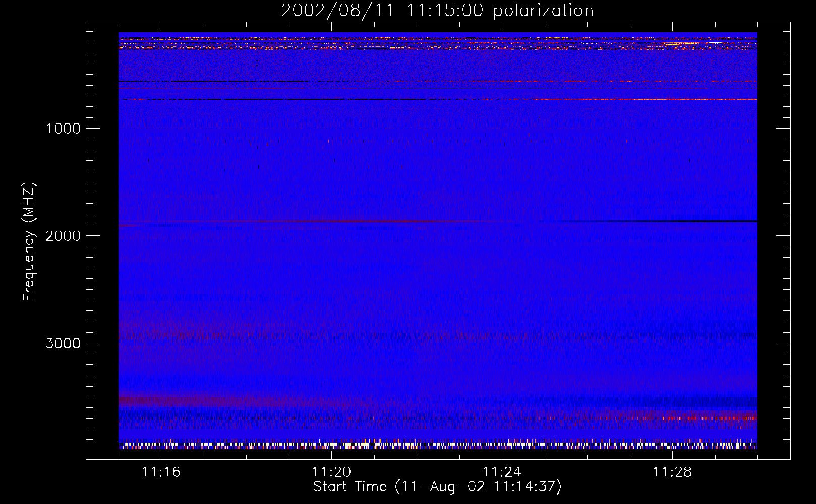
Task: Click the "11:28" time tick label
Action: point(672,472)
